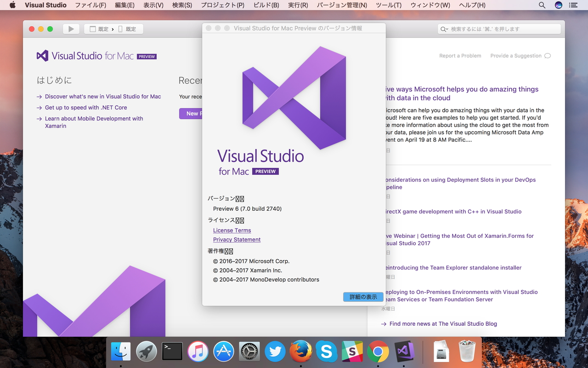Start Skype from the Dock

point(326,351)
